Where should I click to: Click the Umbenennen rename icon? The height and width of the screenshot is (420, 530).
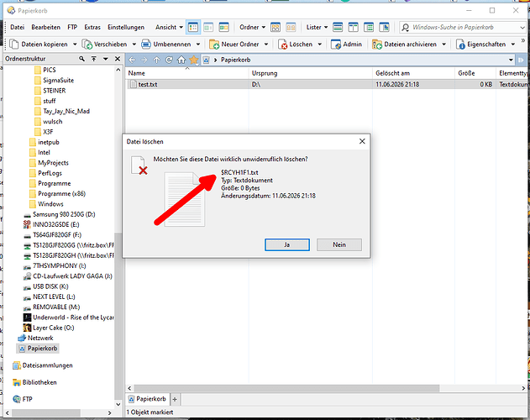[146, 45]
